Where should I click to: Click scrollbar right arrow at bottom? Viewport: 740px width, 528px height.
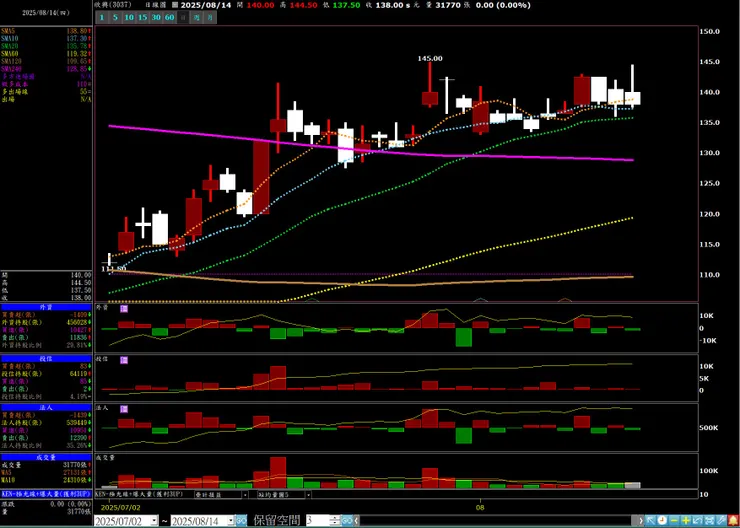point(640,520)
